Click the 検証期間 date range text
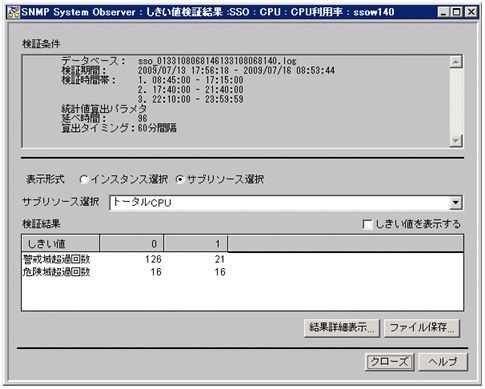Image resolution: width=485 pixels, height=389 pixels. click(x=236, y=70)
